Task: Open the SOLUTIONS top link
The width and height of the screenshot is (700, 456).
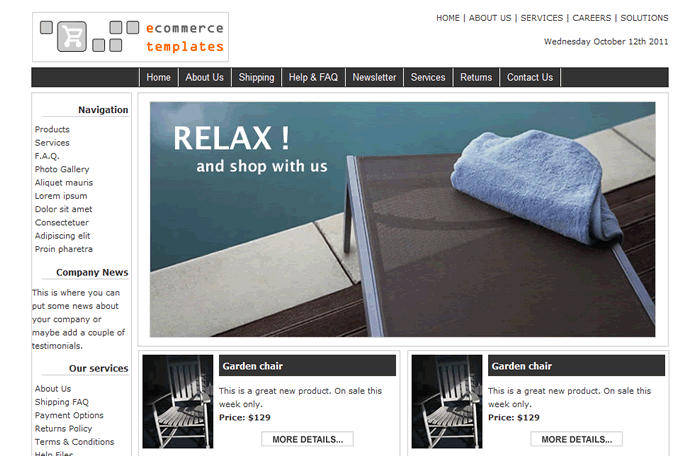Action: coord(644,18)
